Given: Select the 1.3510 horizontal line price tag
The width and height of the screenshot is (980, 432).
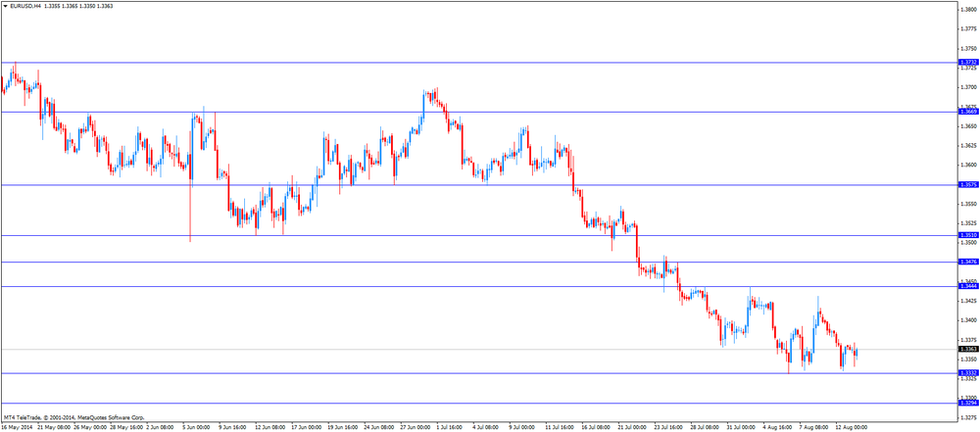Looking at the screenshot, I should point(968,235).
